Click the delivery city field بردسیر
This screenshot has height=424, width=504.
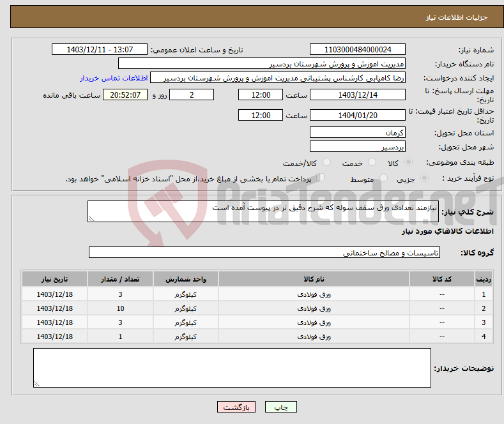pyautogui.click(x=358, y=146)
